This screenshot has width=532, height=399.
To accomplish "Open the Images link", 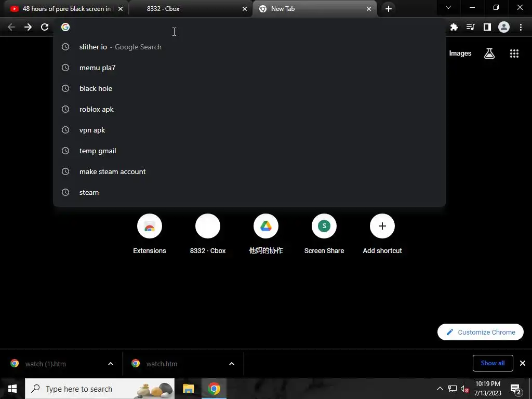I will [460, 54].
